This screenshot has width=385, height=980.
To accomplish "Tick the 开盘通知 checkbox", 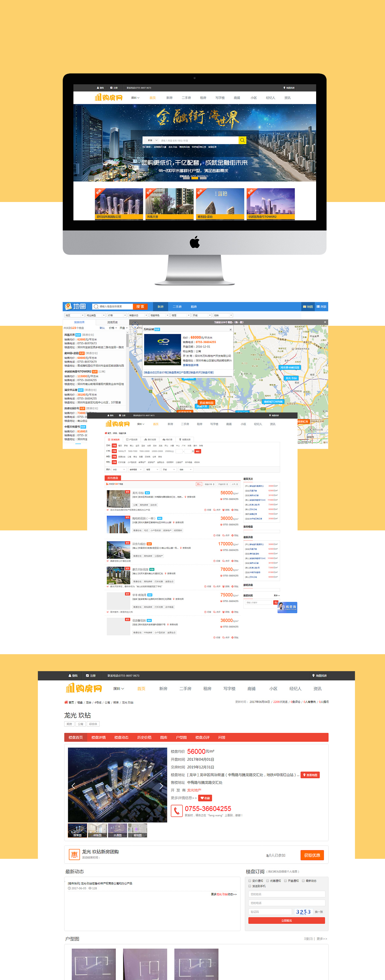I will coord(285,881).
